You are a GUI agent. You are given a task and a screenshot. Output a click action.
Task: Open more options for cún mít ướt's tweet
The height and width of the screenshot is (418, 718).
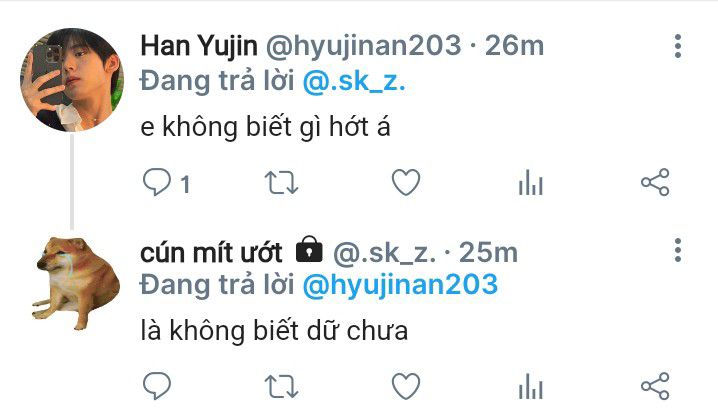click(x=678, y=250)
